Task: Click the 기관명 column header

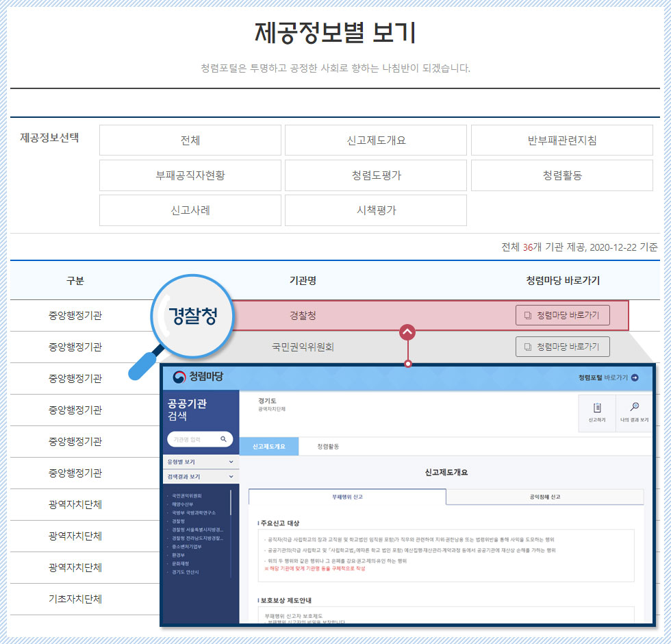Action: (303, 280)
